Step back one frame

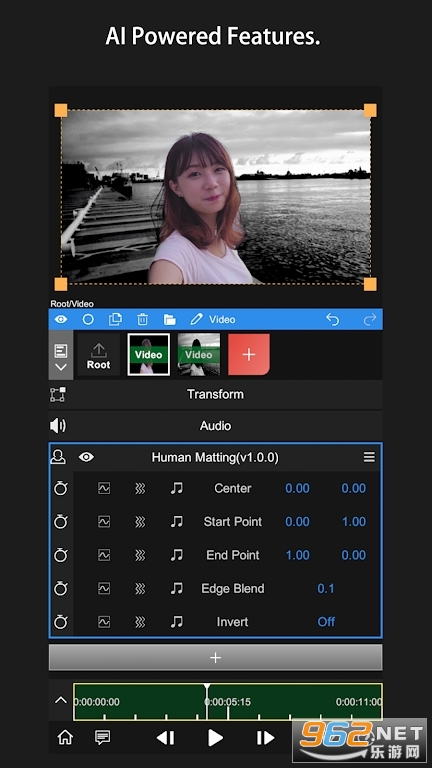165,738
